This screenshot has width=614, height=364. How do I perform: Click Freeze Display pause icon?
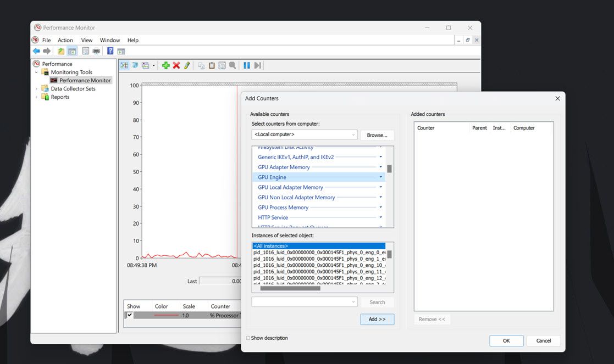[x=247, y=65]
